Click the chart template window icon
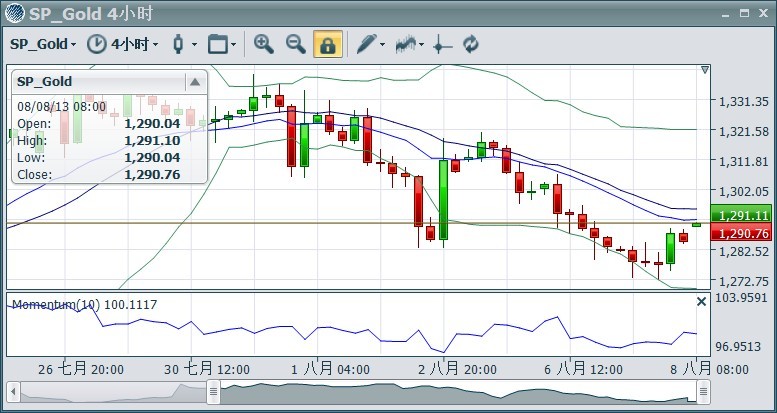 pyautogui.click(x=218, y=44)
